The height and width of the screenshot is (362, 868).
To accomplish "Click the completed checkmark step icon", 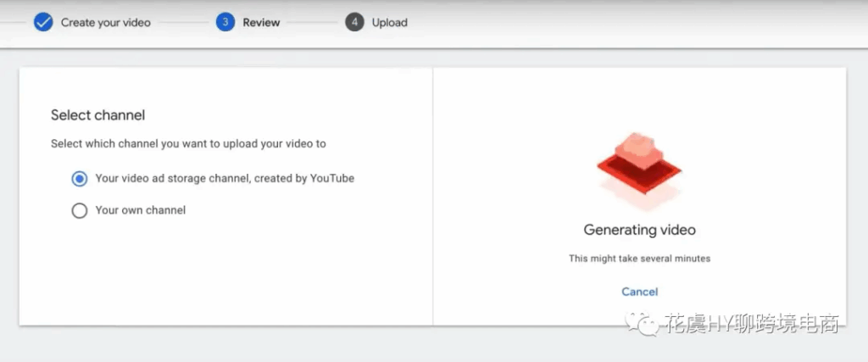I will click(43, 22).
